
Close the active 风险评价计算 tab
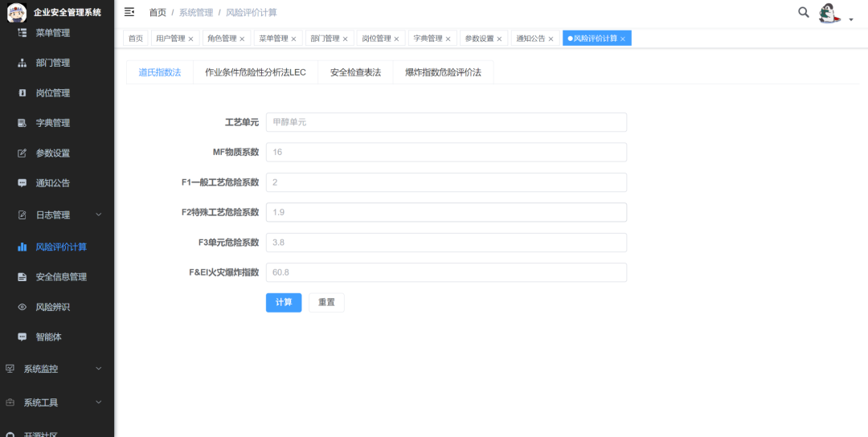click(x=623, y=39)
